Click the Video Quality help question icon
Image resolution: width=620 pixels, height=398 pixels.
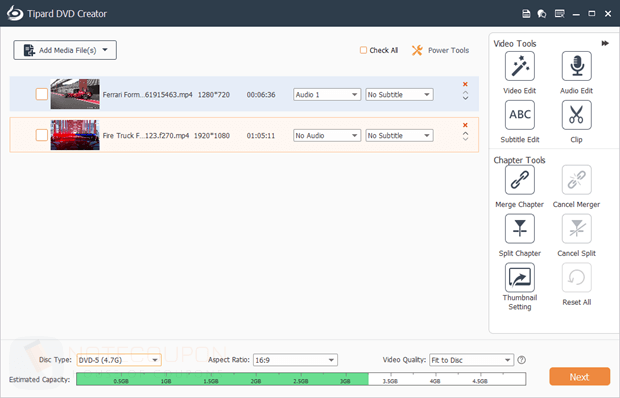click(x=522, y=360)
